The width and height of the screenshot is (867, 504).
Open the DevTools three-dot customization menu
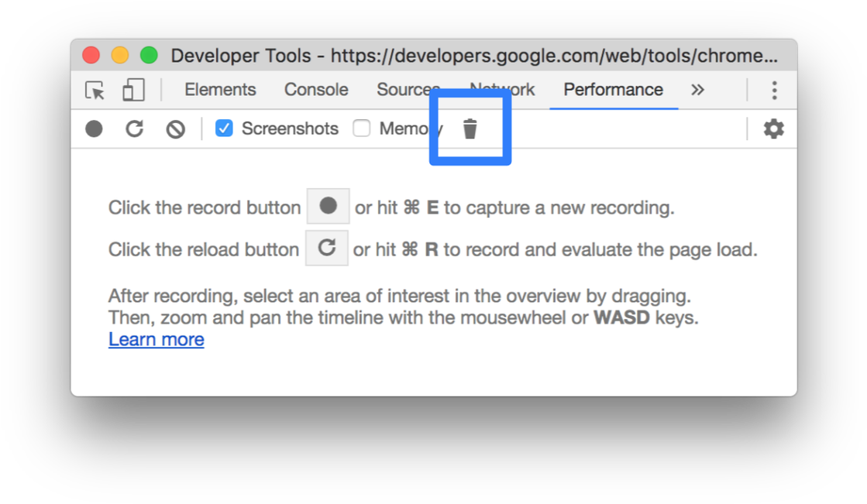click(x=774, y=90)
